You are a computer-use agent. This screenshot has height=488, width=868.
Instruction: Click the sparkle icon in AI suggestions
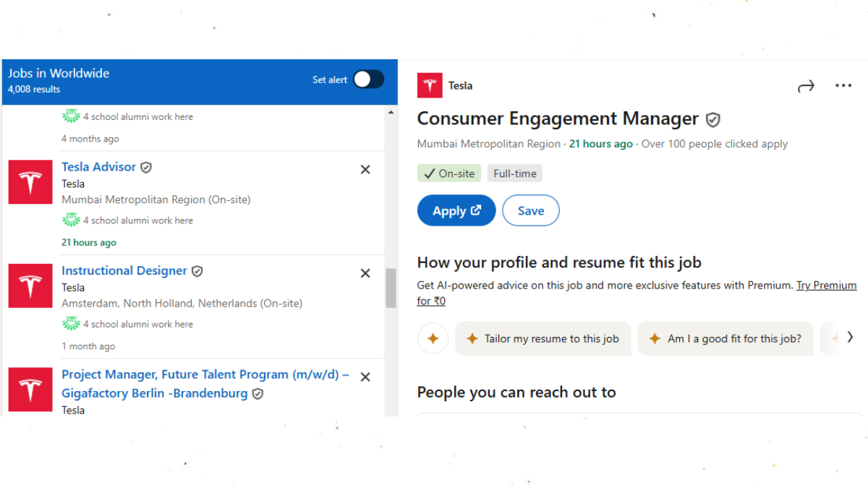[x=433, y=338]
